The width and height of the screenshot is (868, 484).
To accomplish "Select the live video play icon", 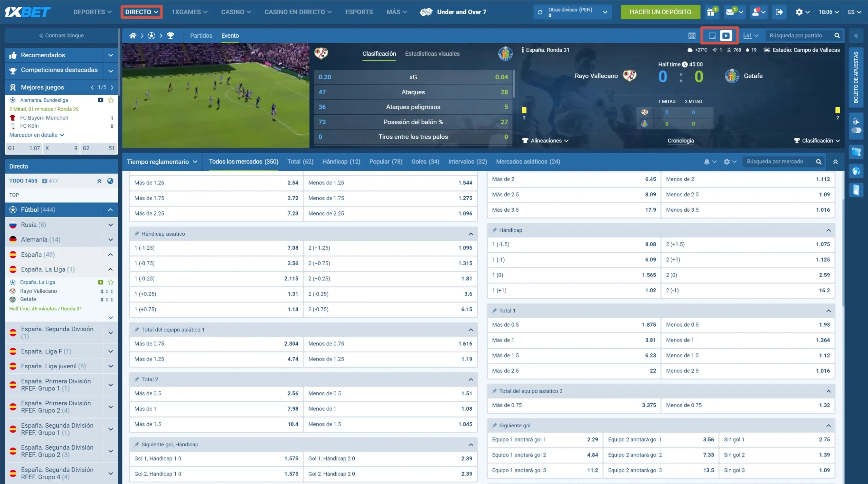I will 726,36.
